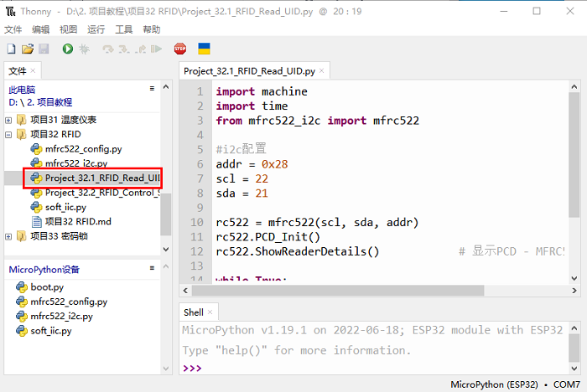Switch to the Shell tab

pyautogui.click(x=194, y=312)
